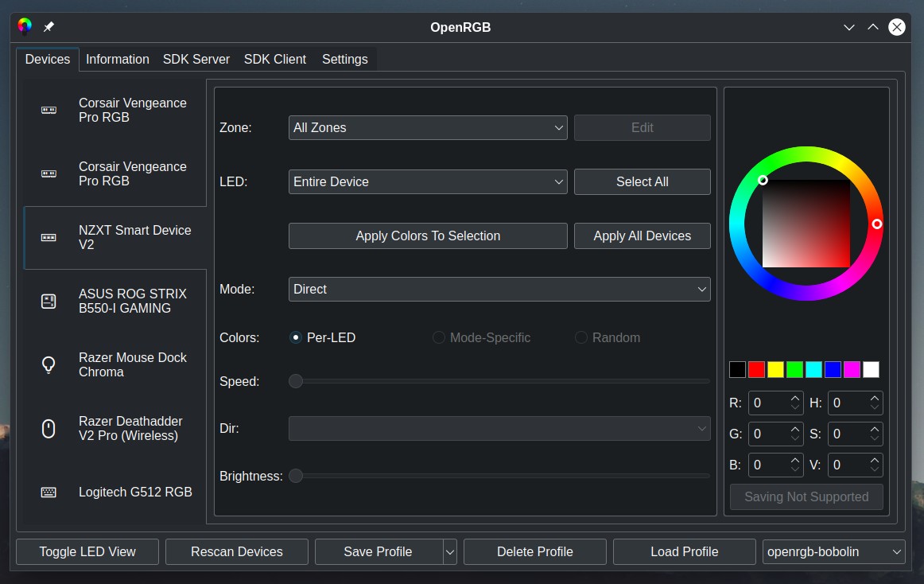Viewport: 924px width, 584px height.
Task: Click the Select All button
Action: (643, 181)
